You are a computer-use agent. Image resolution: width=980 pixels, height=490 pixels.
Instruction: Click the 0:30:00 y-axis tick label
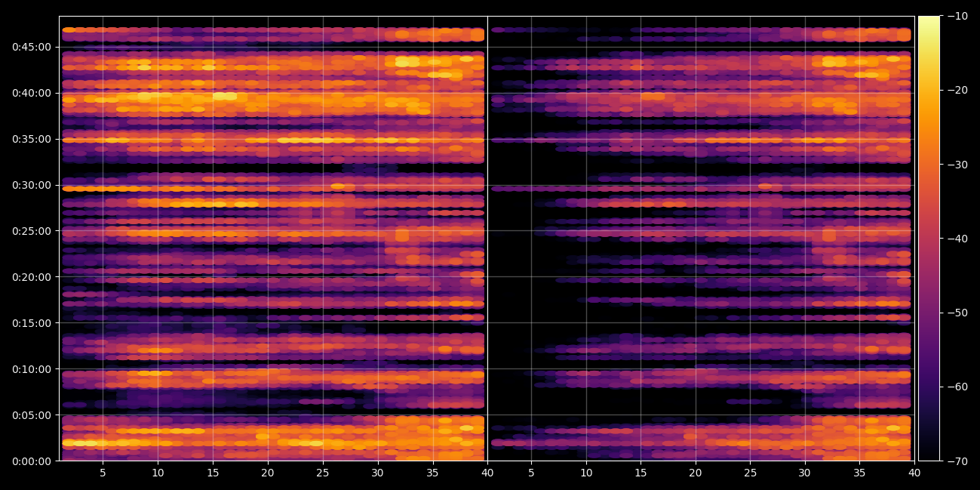pyautogui.click(x=32, y=185)
